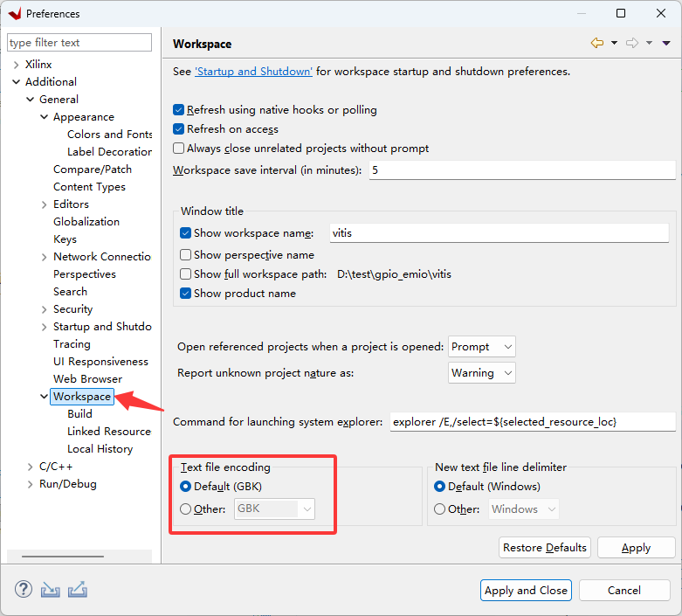Toggle Refresh using native hooks or polling
The width and height of the screenshot is (682, 616).
(x=178, y=110)
